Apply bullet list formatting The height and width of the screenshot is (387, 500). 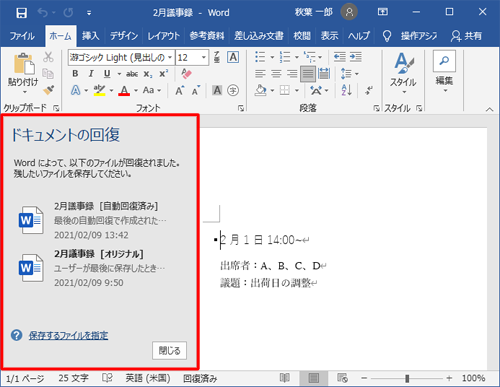[x=260, y=57]
